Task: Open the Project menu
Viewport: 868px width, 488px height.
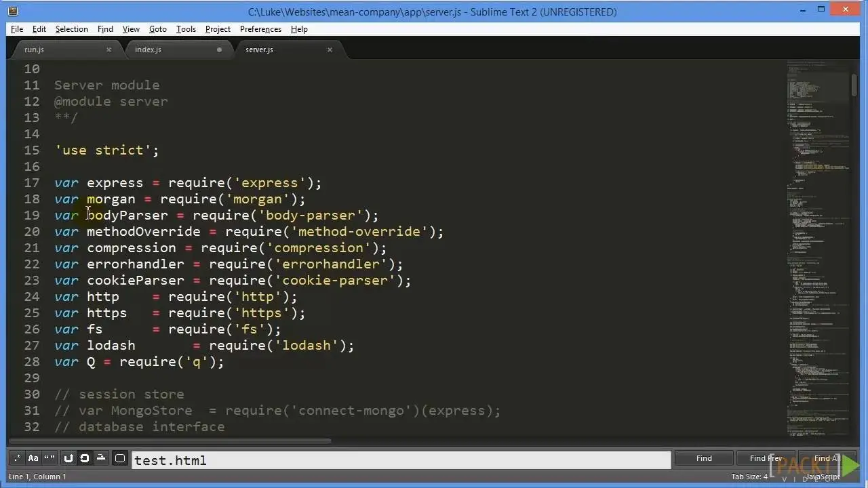Action: [x=218, y=29]
